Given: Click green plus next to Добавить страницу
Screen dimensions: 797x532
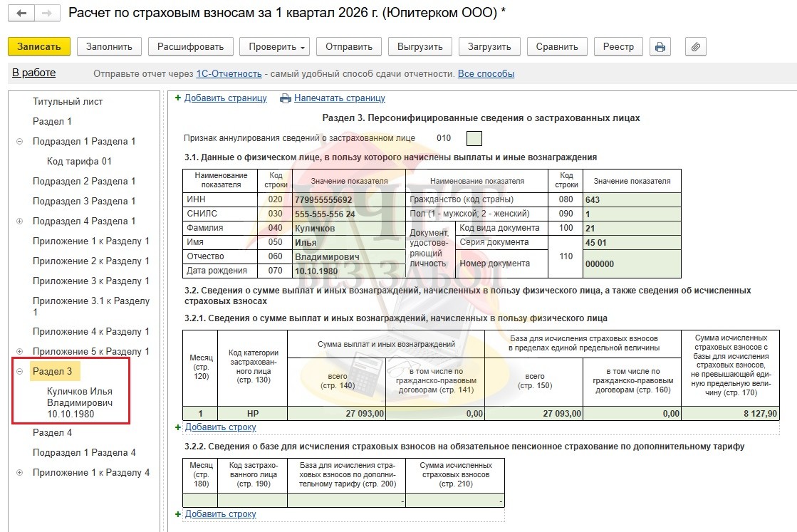Looking at the screenshot, I should point(178,98).
